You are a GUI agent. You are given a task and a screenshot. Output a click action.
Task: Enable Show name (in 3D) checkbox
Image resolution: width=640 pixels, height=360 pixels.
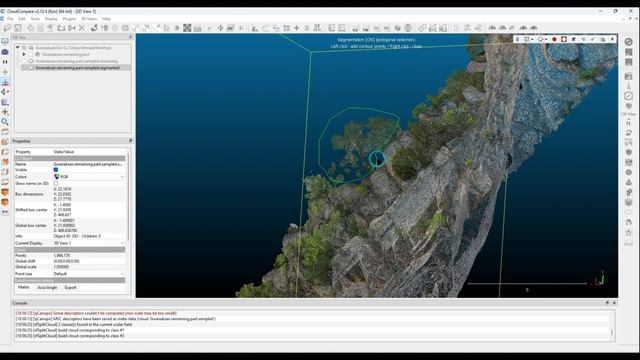click(x=56, y=184)
